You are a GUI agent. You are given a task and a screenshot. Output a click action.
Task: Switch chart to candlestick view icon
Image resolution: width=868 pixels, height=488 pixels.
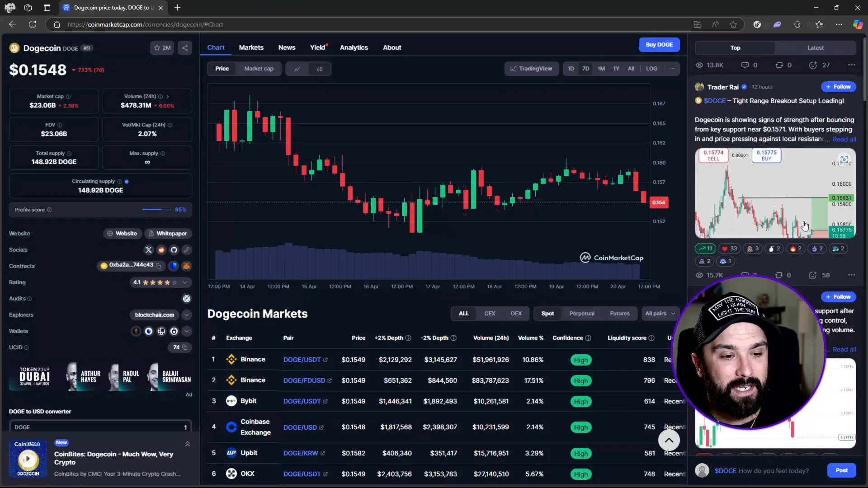tap(320, 69)
